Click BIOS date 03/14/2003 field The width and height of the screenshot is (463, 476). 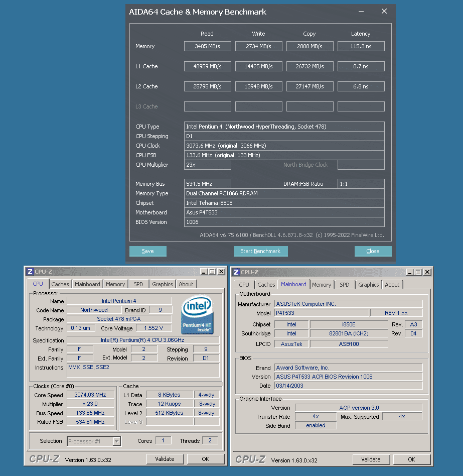349,386
